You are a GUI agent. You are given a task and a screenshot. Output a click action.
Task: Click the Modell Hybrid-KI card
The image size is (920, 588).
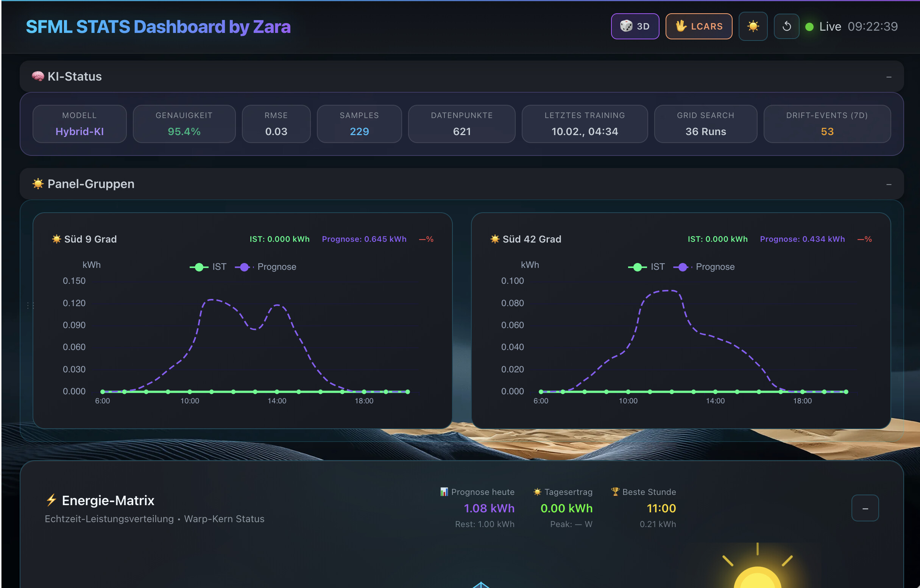[x=80, y=124]
